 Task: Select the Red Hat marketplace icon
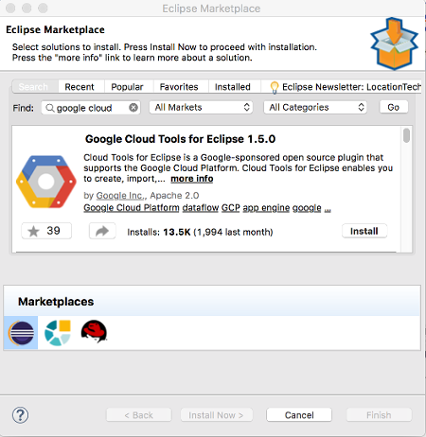click(x=94, y=332)
